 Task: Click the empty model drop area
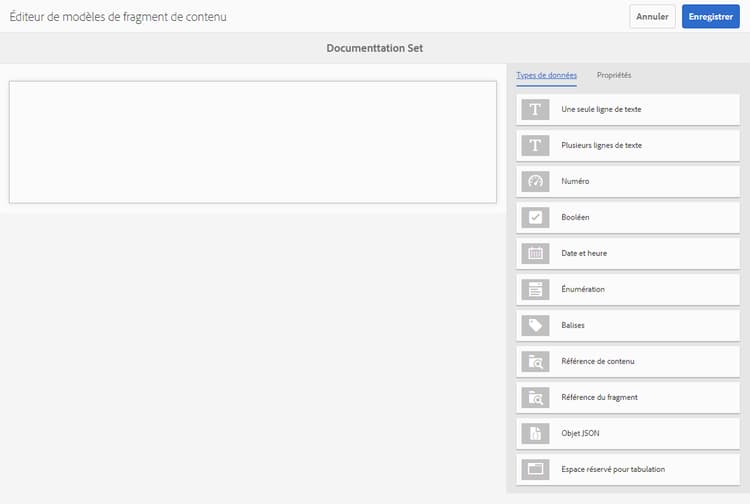[253, 142]
